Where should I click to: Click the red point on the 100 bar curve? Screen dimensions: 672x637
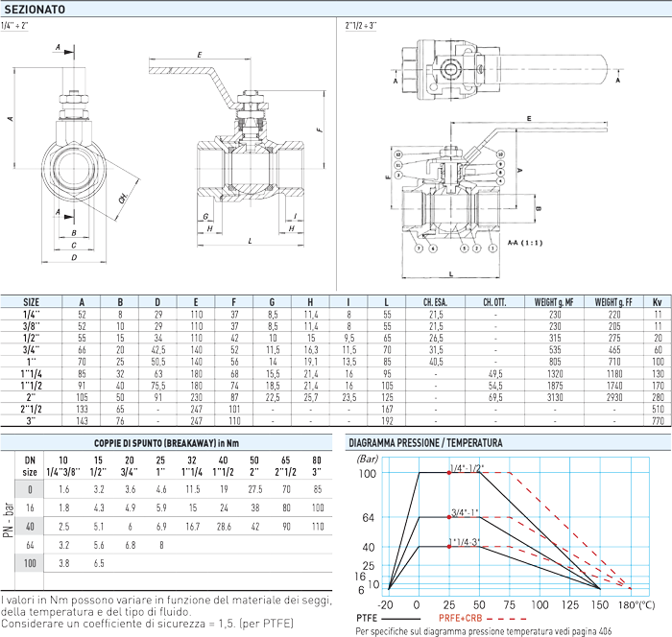tap(448, 472)
